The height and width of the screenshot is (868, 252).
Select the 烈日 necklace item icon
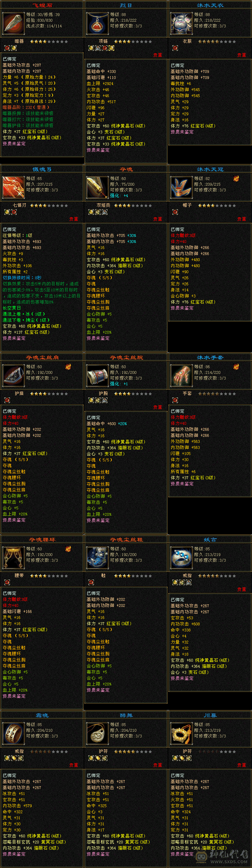point(98,23)
